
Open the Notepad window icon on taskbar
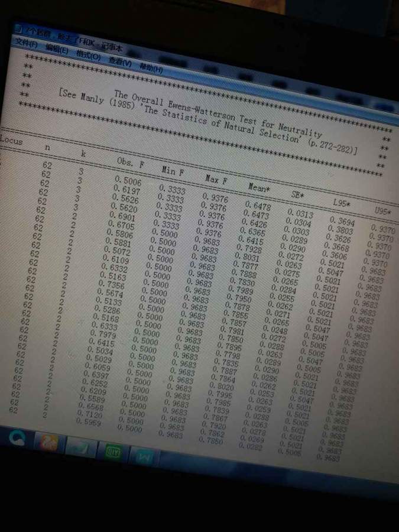pyautogui.click(x=80, y=447)
